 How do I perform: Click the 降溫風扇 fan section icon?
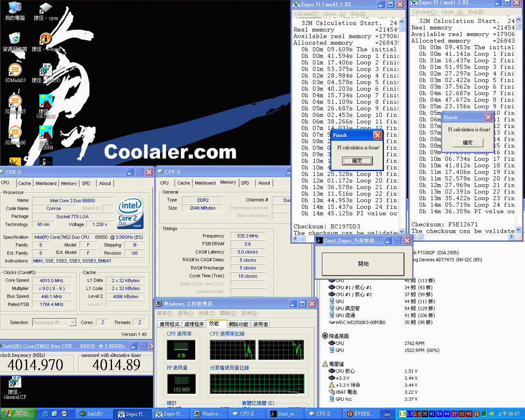click(x=325, y=336)
